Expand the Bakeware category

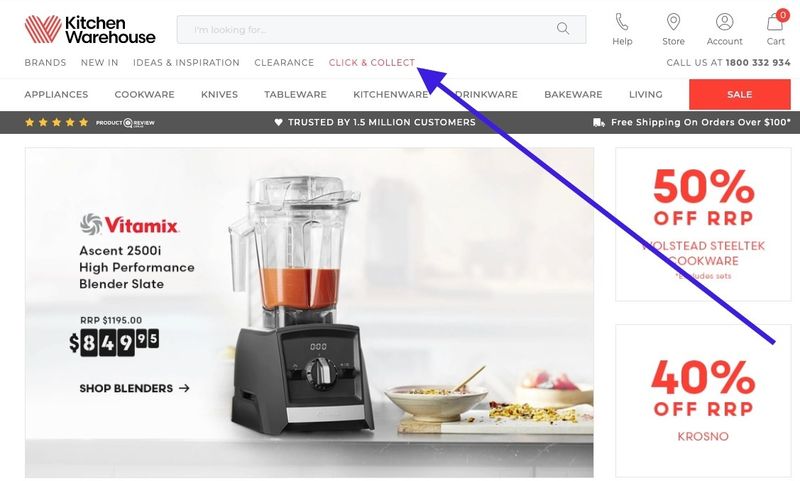(573, 94)
